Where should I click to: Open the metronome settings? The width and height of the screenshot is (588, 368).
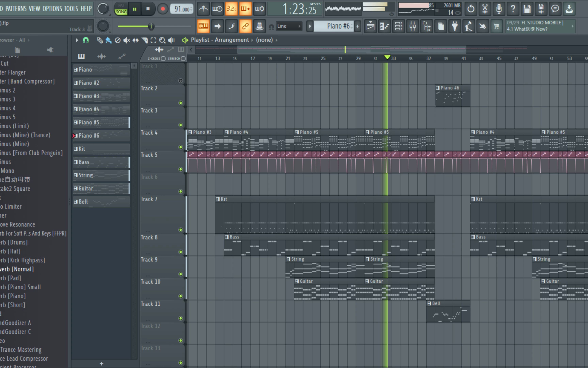(x=203, y=9)
